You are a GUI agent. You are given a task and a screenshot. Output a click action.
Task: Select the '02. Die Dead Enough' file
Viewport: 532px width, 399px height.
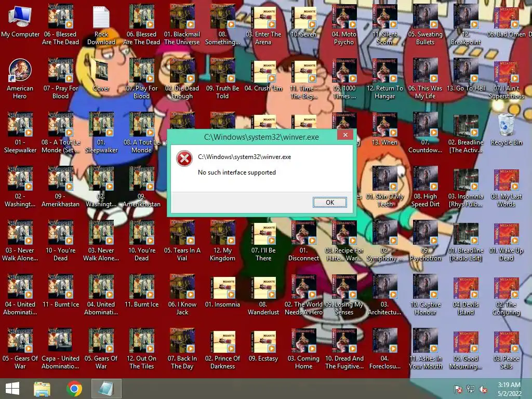pyautogui.click(x=182, y=79)
